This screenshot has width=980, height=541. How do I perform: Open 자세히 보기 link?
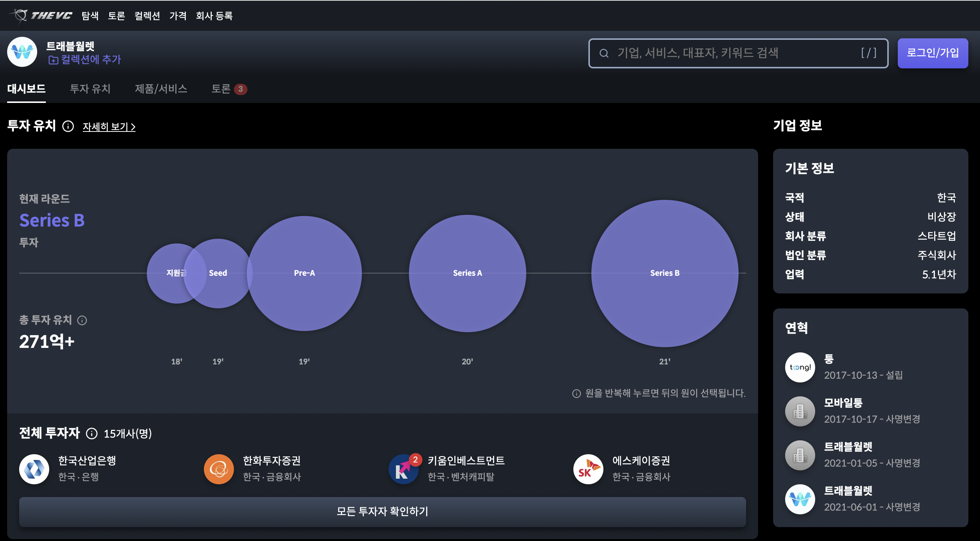(109, 127)
